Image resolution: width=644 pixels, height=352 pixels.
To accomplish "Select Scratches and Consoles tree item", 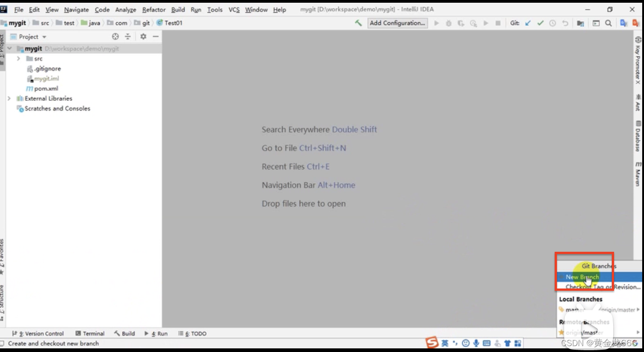I will (x=54, y=108).
